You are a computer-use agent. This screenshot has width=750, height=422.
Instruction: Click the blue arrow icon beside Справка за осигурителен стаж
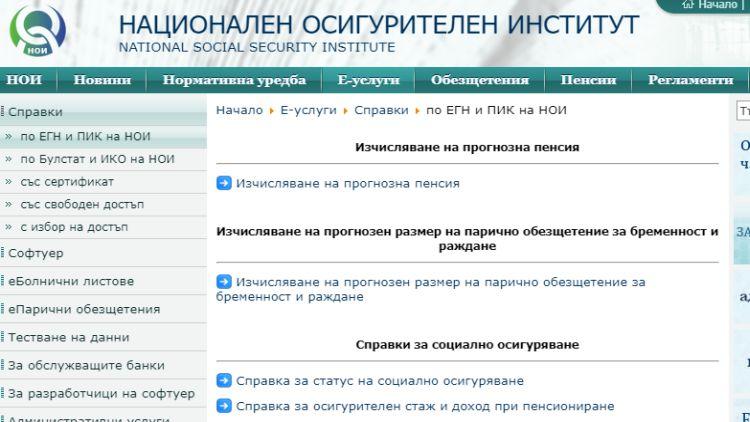tap(224, 406)
